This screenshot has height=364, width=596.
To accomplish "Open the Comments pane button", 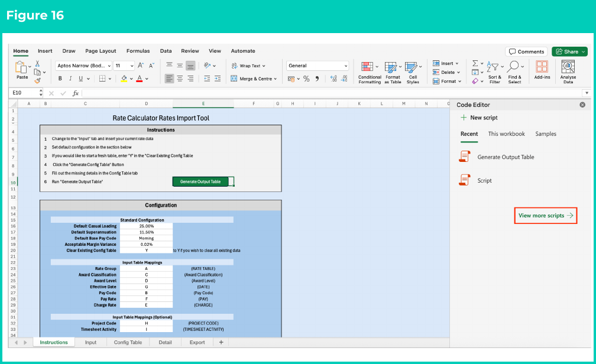I will point(526,51).
